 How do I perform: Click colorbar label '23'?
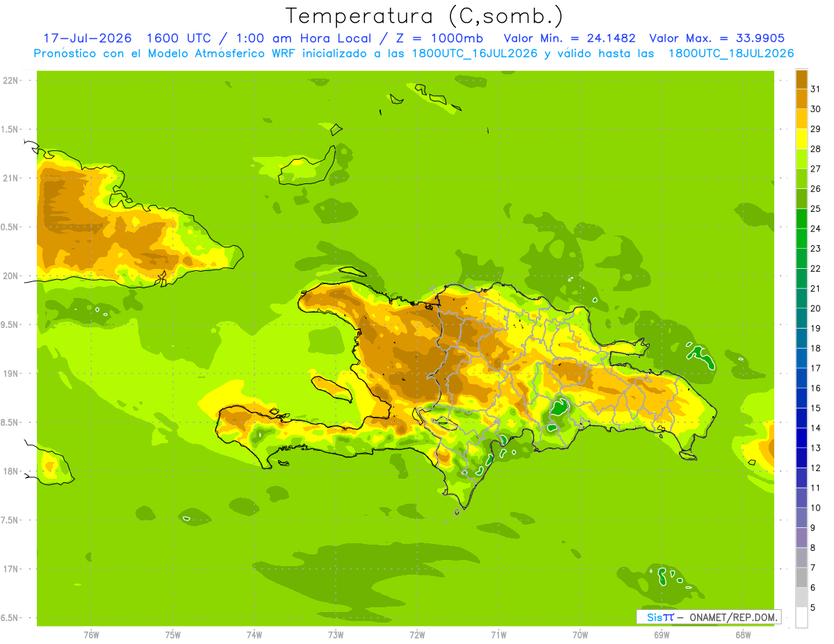(x=816, y=249)
